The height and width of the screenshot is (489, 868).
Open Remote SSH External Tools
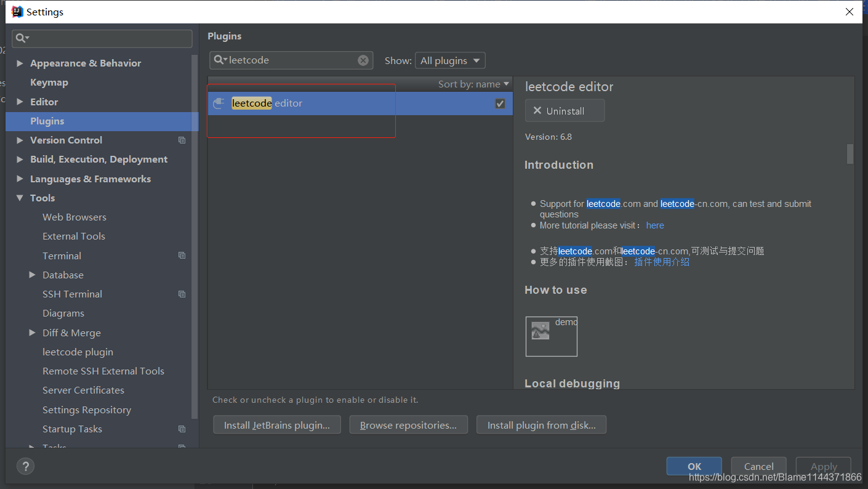click(x=103, y=371)
